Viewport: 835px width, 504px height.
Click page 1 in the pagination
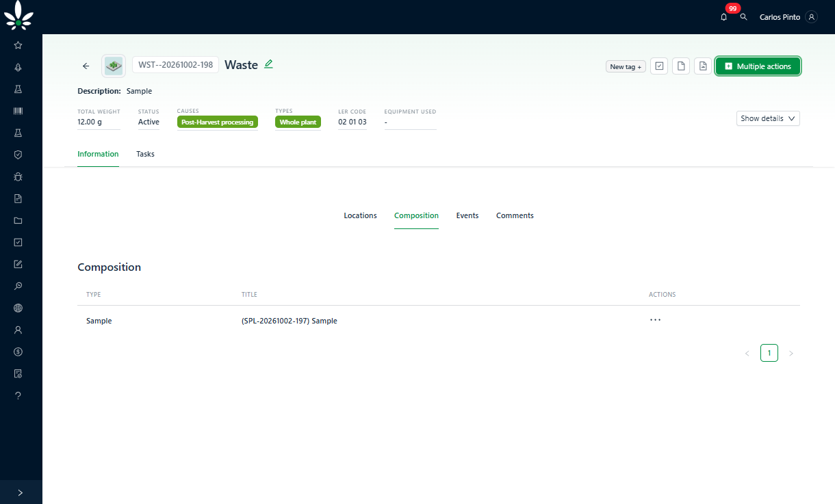coord(769,353)
